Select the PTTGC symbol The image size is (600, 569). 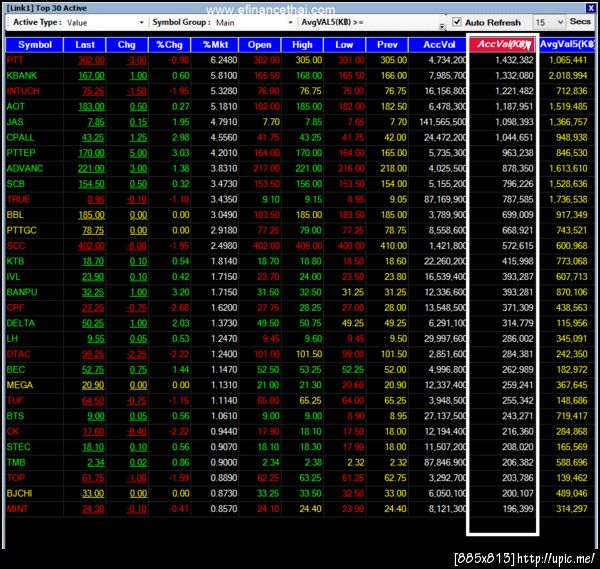click(21, 230)
